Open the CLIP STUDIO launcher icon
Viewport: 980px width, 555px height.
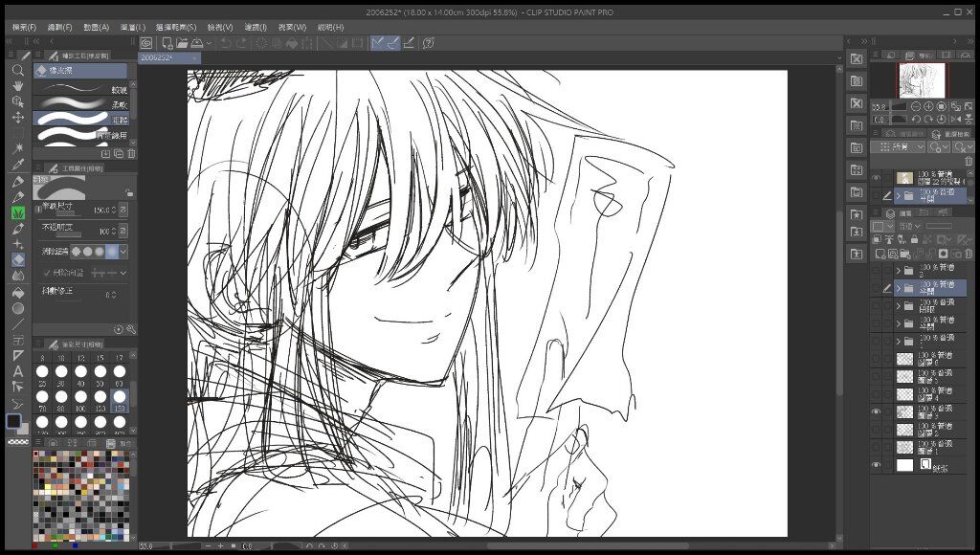(x=146, y=43)
